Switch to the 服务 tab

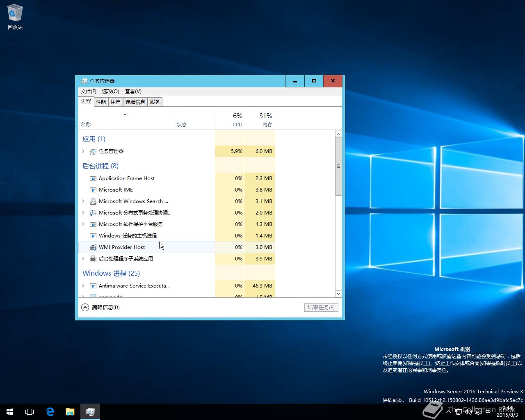pos(155,102)
